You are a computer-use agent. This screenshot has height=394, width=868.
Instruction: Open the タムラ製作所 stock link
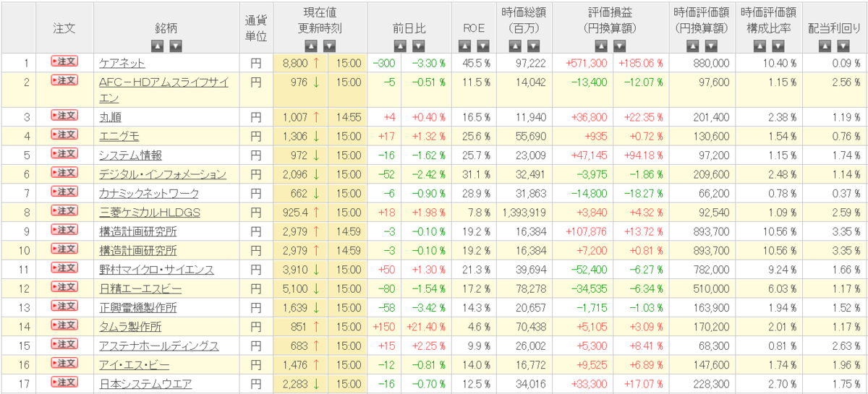coord(130,327)
